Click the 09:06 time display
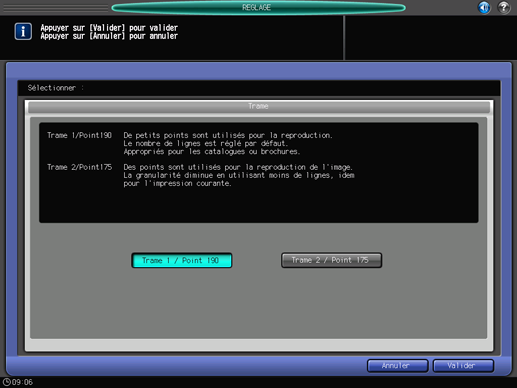 click(x=22, y=382)
